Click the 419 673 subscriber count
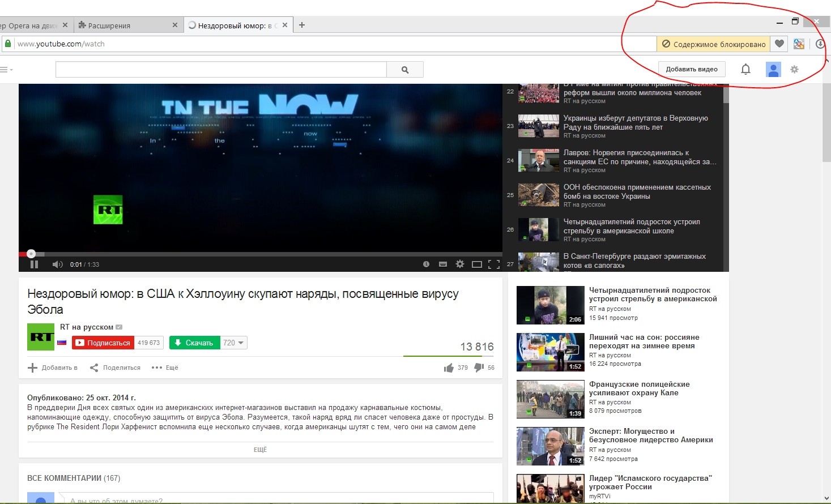This screenshot has width=831, height=504. point(149,343)
